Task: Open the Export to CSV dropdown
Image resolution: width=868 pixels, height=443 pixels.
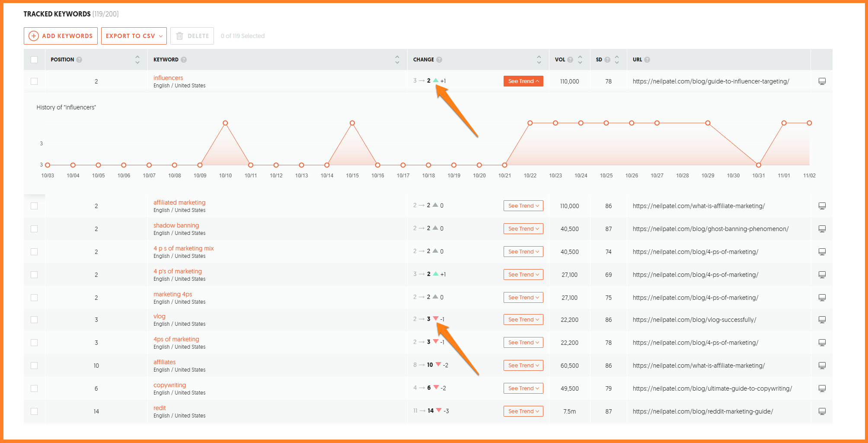Action: click(134, 36)
